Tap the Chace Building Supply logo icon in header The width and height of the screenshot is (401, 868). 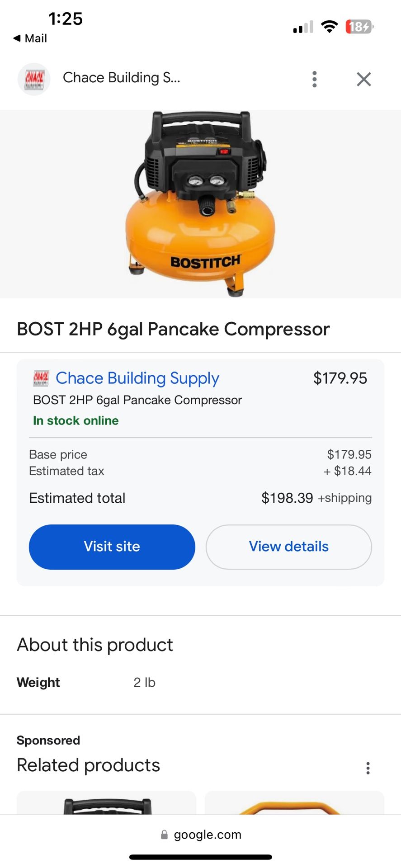pos(33,79)
